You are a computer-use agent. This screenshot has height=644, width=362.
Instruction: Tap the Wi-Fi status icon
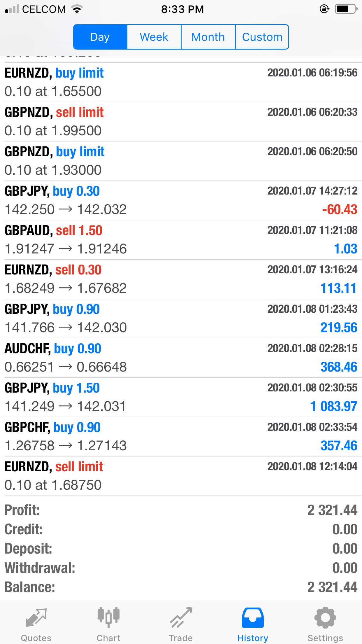pos(77,9)
